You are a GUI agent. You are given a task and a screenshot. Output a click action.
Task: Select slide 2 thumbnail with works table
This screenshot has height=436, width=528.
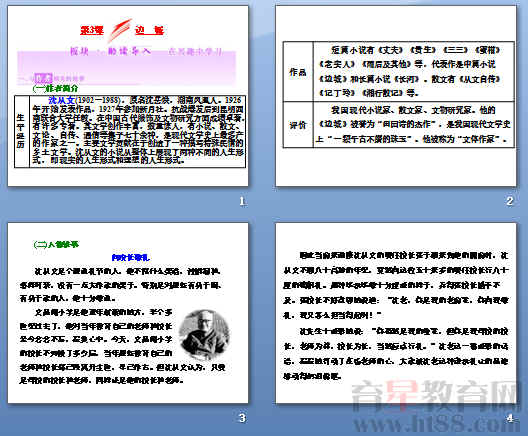[x=396, y=96]
